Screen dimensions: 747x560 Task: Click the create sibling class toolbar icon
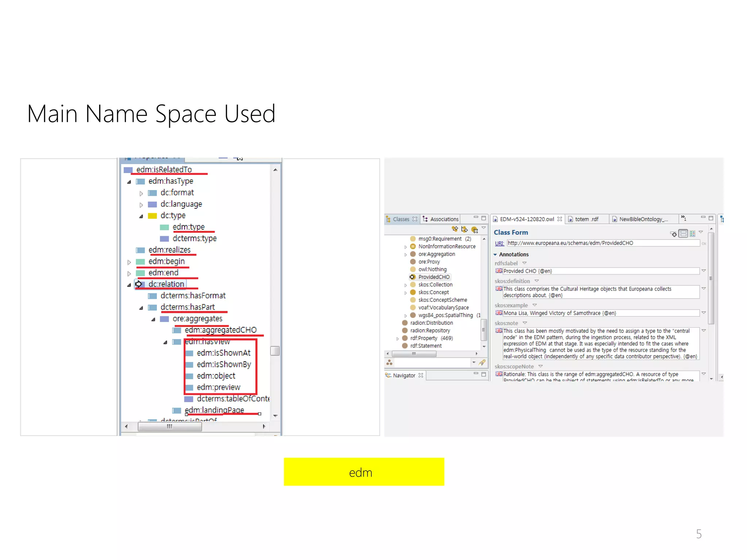(x=464, y=229)
